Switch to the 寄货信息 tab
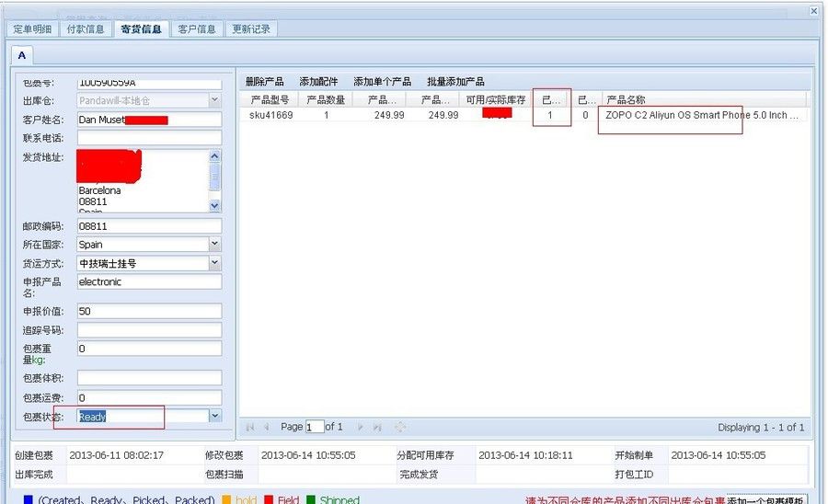Viewport: 828px width, 504px height. (141, 29)
